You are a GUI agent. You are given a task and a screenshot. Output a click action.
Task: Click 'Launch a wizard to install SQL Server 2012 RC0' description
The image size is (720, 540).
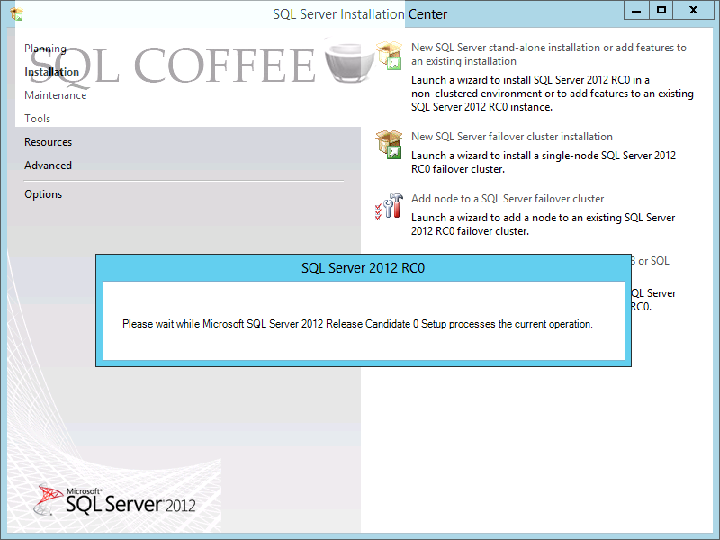[552, 94]
